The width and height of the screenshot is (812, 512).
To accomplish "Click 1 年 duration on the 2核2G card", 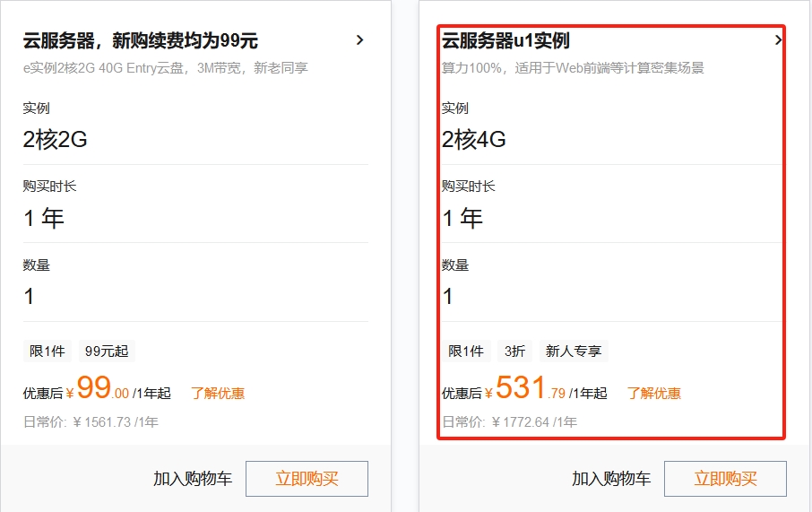I will (x=44, y=218).
